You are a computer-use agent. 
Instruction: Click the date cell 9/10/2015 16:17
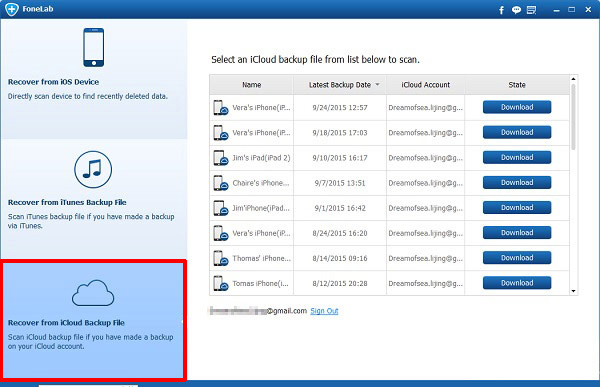[x=340, y=158]
